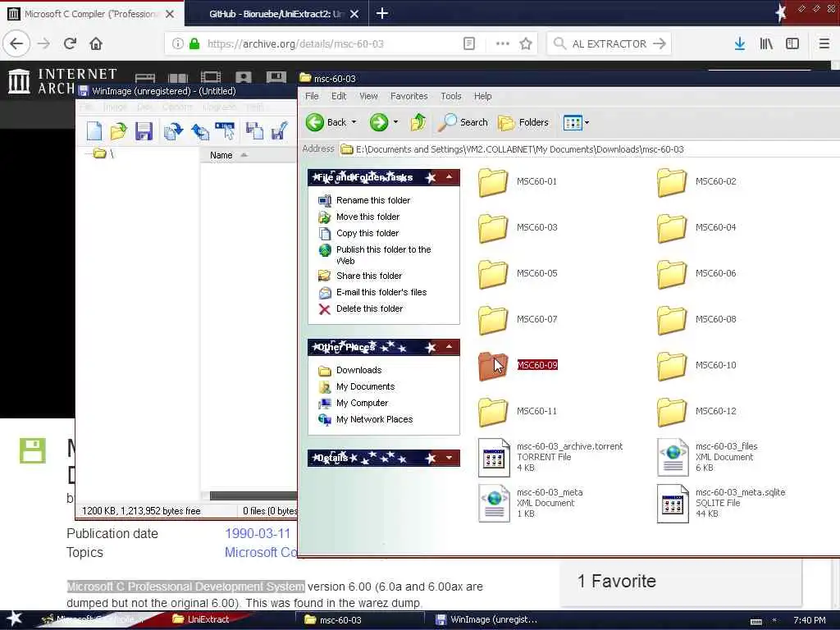Viewport: 840px width, 630px height.
Task: Open View menu in msc-60-03 window
Action: click(368, 97)
